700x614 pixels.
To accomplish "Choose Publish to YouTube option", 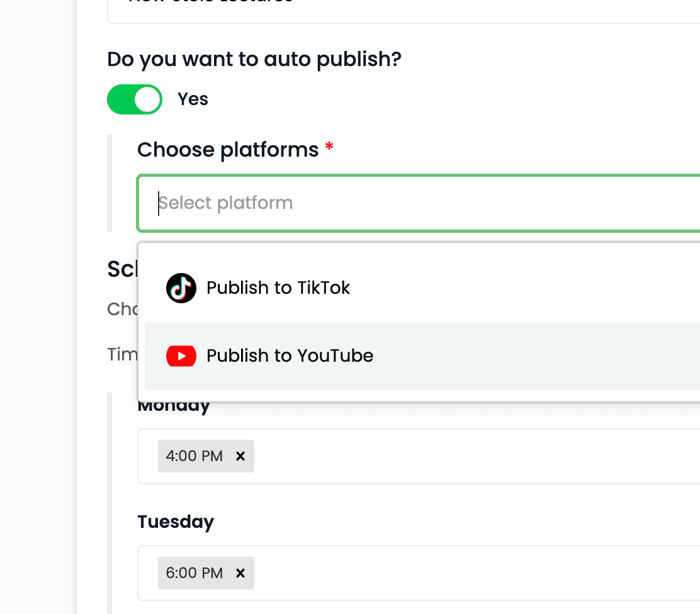I will click(422, 355).
